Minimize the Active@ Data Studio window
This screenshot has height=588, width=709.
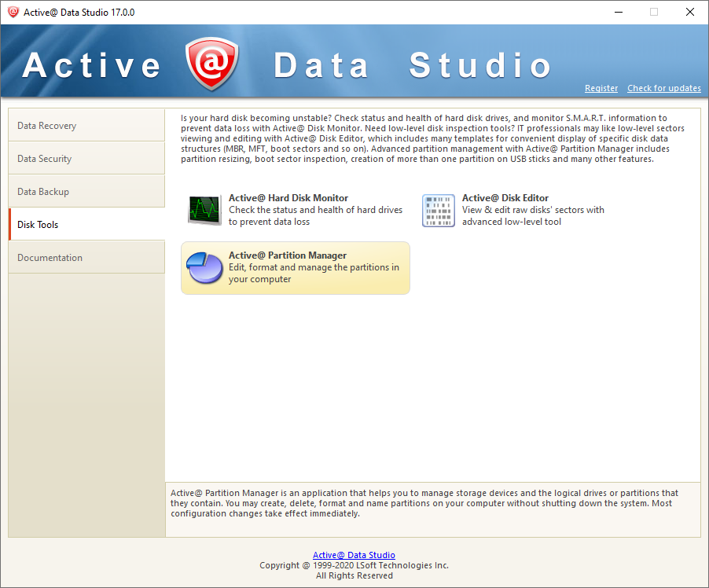click(x=619, y=13)
